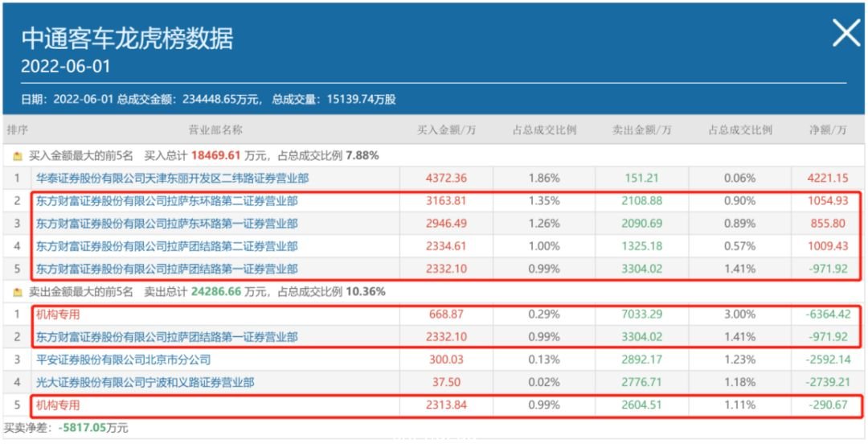Select net amount -6364.42 cell
The image size is (868, 444).
[x=828, y=314]
